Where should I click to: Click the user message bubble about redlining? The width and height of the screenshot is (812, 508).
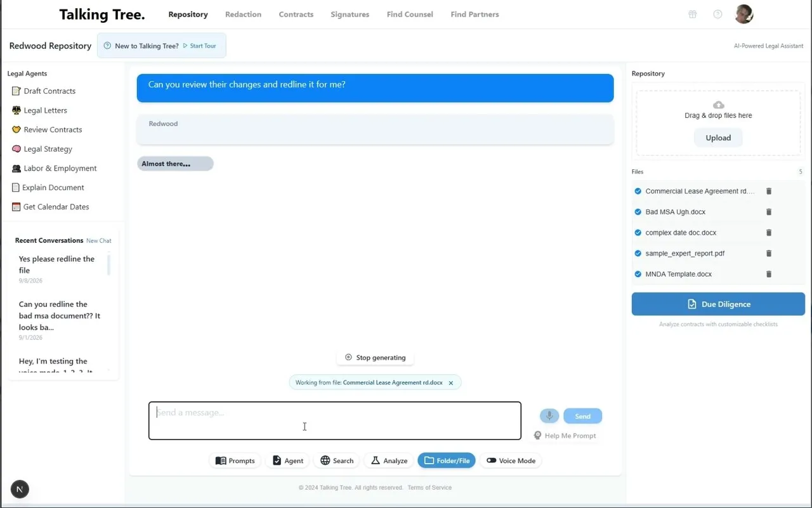click(x=375, y=88)
